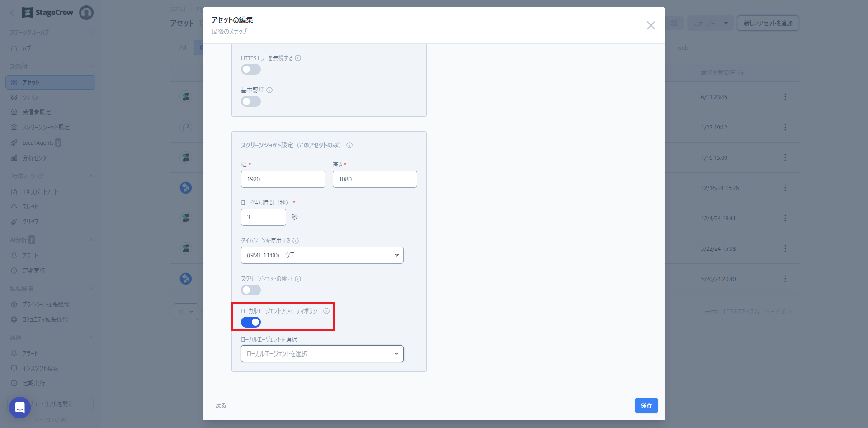The width and height of the screenshot is (868, 428).
Task: Click the 戻る button
Action: [221, 405]
